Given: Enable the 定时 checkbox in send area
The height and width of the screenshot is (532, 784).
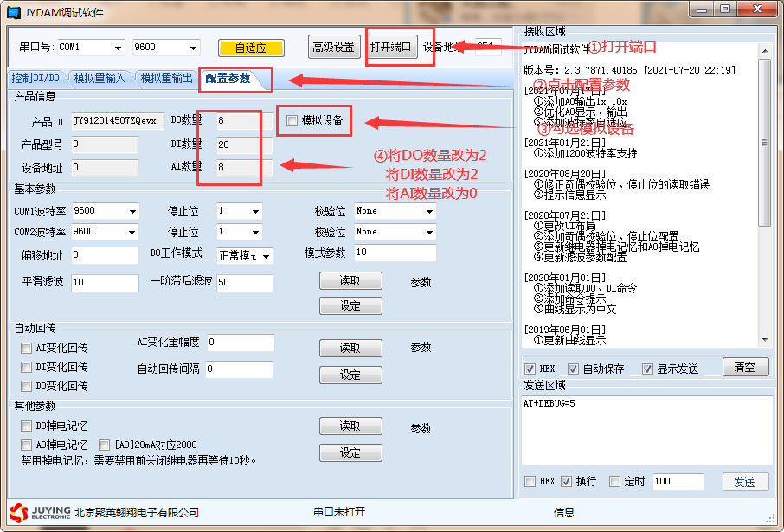Looking at the screenshot, I should 615,481.
